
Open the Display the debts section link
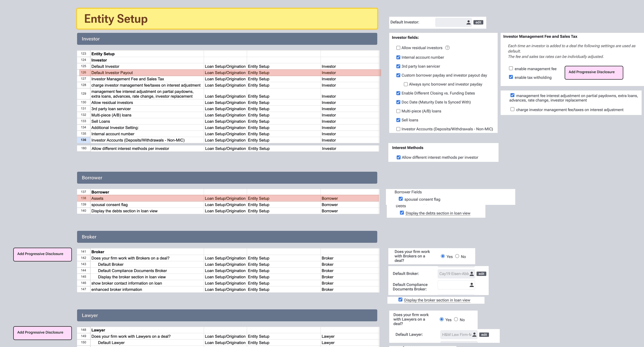(438, 213)
